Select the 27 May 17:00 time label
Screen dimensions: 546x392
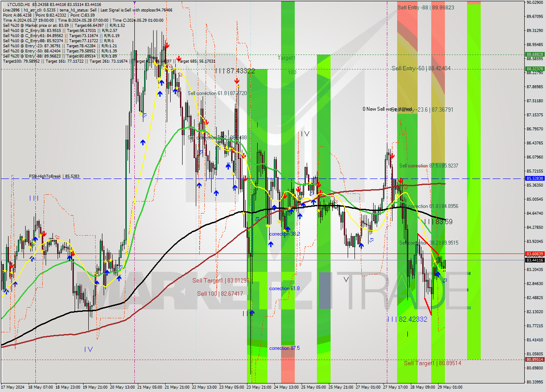(x=396, y=387)
